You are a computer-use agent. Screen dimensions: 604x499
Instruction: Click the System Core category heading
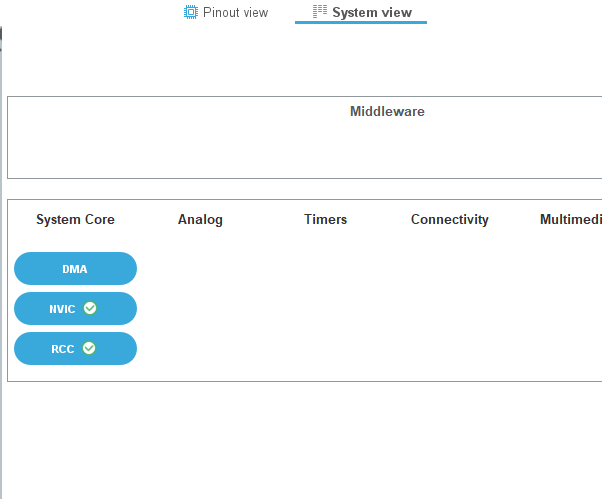point(75,220)
